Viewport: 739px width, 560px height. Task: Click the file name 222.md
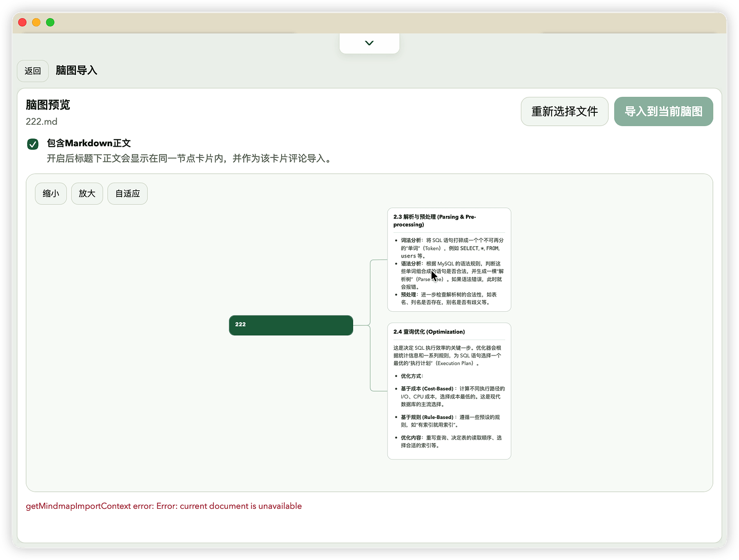click(42, 122)
